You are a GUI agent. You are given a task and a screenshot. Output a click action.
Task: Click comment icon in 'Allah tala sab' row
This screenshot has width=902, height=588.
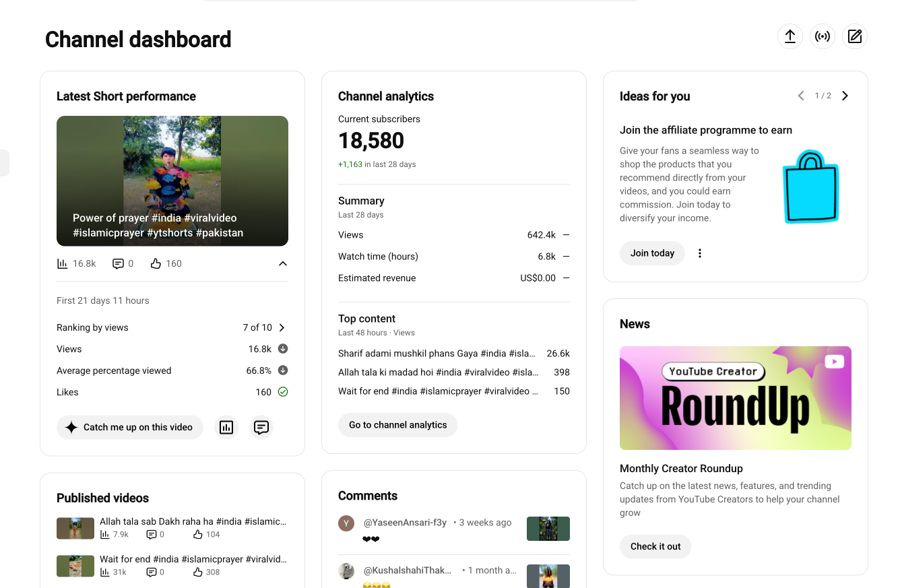pyautogui.click(x=152, y=534)
